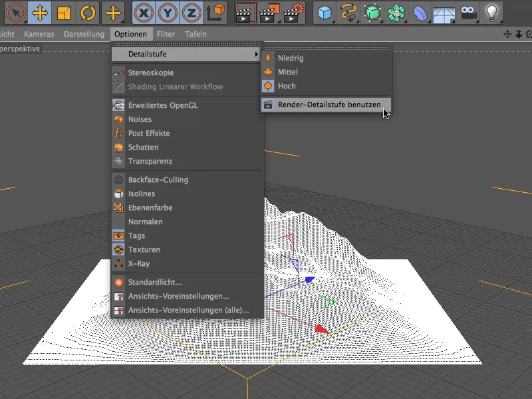Open Ansichts-Voreinstellungen... entry

(186, 296)
